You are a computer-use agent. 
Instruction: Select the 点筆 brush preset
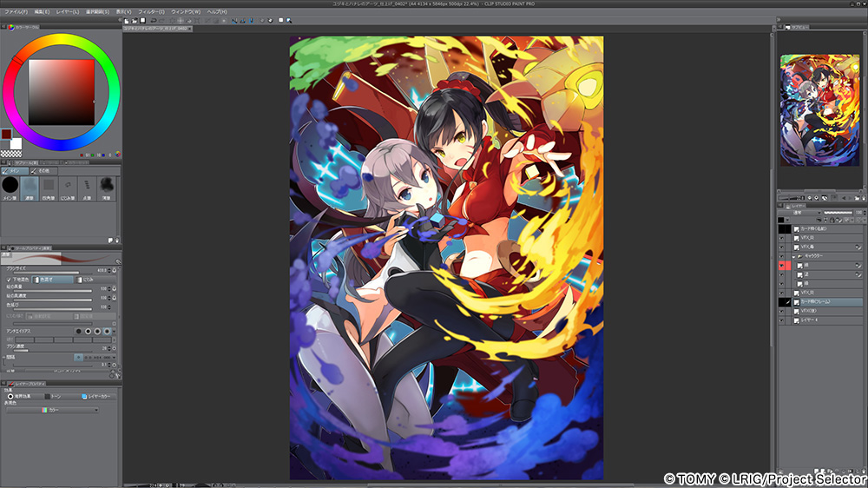tap(87, 188)
